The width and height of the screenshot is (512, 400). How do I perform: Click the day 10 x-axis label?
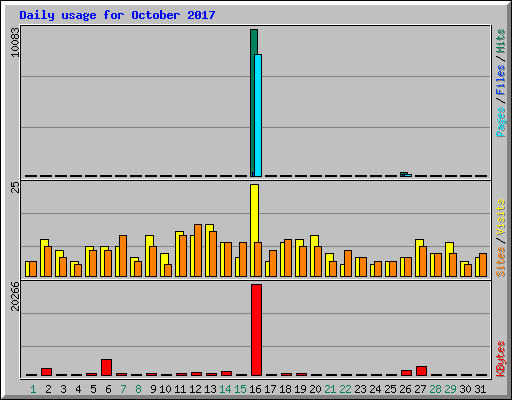[x=165, y=389]
